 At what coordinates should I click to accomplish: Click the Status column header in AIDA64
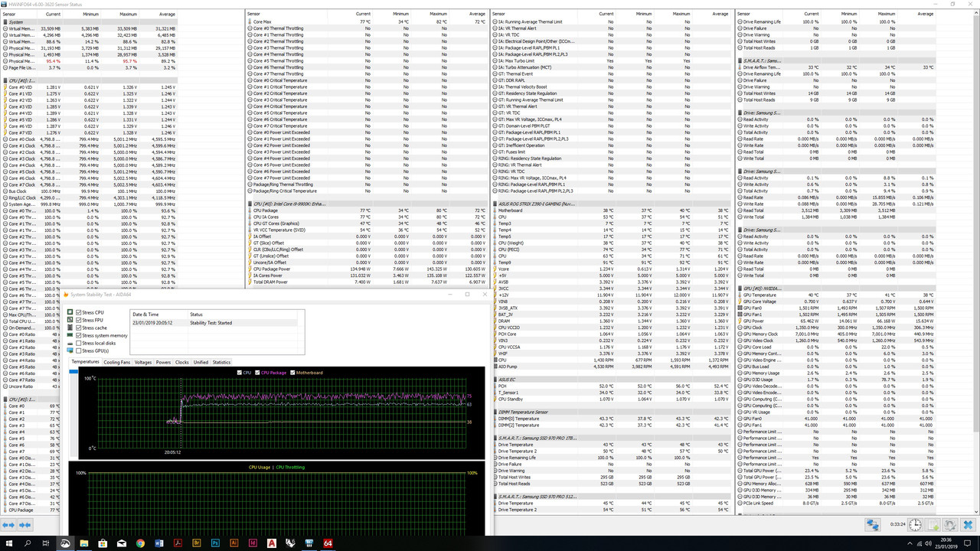[242, 315]
